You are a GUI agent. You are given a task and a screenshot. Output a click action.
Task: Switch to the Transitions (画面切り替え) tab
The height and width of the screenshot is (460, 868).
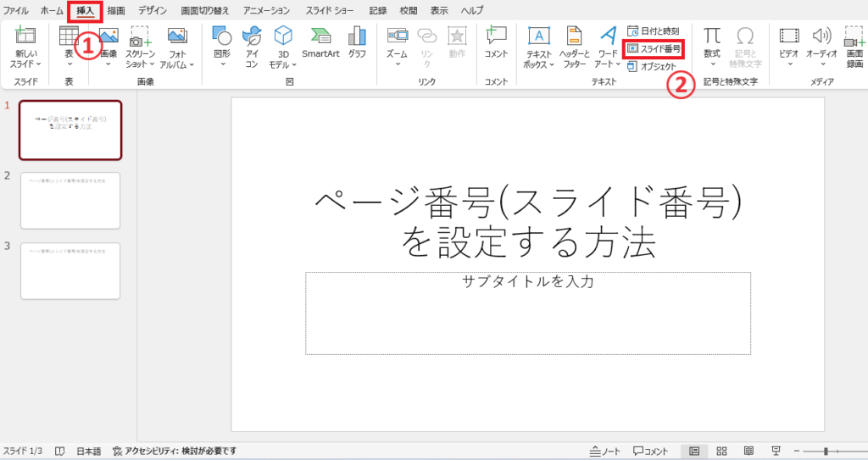[x=205, y=10]
